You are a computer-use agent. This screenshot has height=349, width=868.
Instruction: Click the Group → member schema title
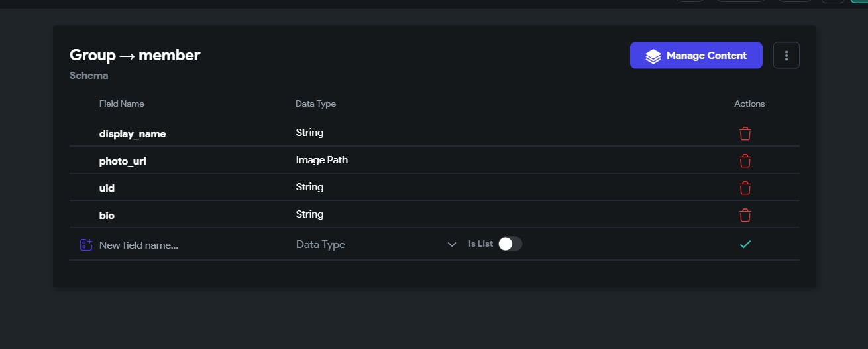tap(135, 56)
